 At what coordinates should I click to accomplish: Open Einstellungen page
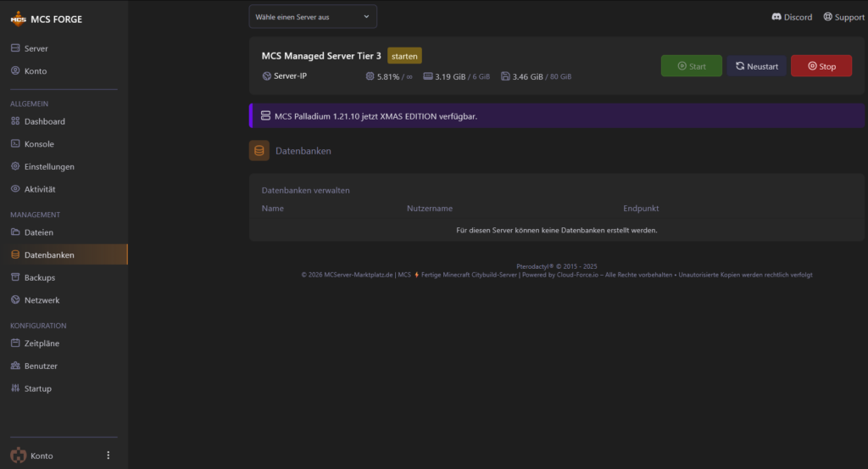click(49, 167)
